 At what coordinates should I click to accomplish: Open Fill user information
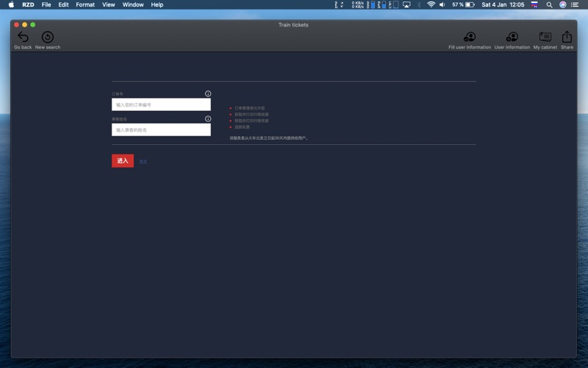(469, 38)
